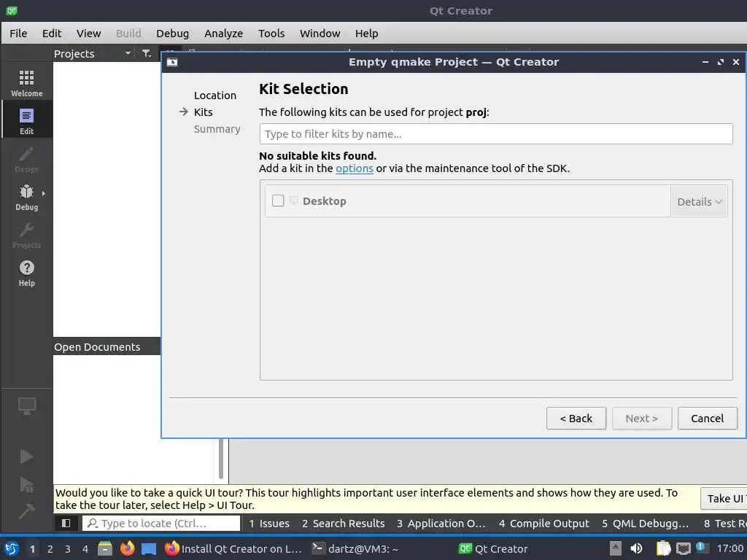Click the clipboard tray icon

pyautogui.click(x=663, y=548)
